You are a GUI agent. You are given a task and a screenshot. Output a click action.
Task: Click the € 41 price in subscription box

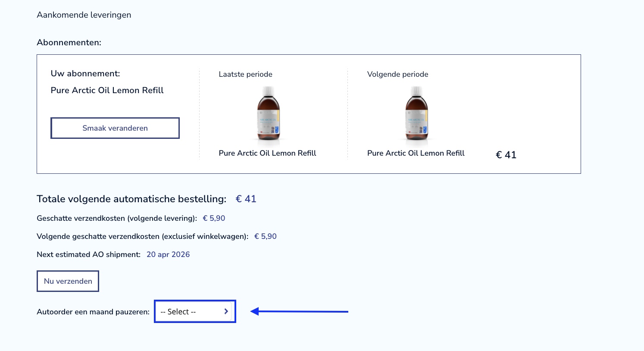point(506,155)
